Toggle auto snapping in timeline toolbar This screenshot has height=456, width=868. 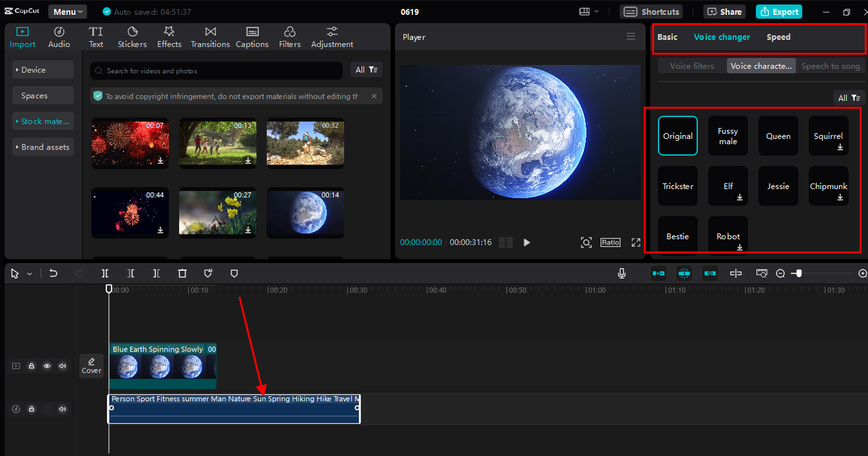tap(684, 273)
